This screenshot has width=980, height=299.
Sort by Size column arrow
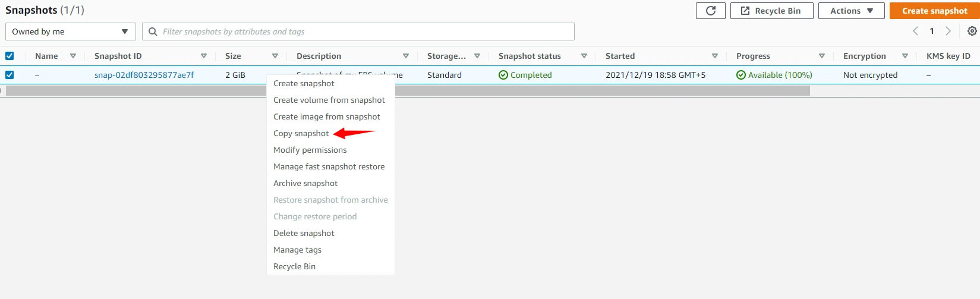[x=275, y=56]
